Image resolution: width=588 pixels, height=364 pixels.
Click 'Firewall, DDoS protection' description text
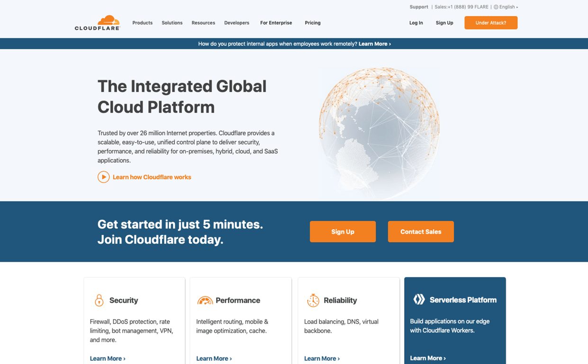pos(132,331)
